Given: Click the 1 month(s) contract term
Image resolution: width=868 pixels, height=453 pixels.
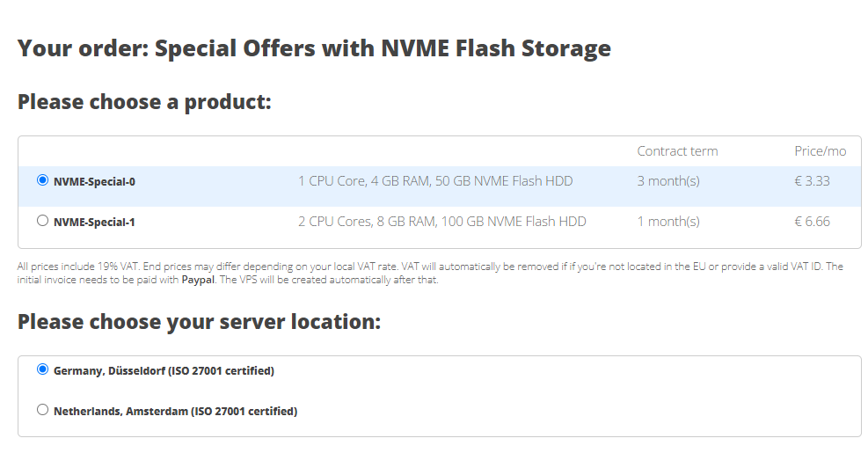Looking at the screenshot, I should [668, 222].
